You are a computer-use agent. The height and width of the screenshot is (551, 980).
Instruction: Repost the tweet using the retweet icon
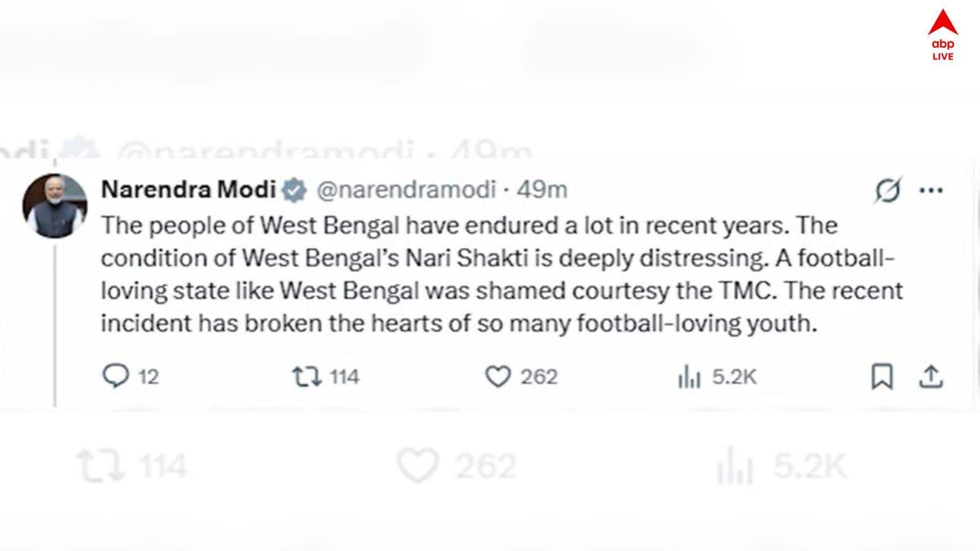[306, 377]
